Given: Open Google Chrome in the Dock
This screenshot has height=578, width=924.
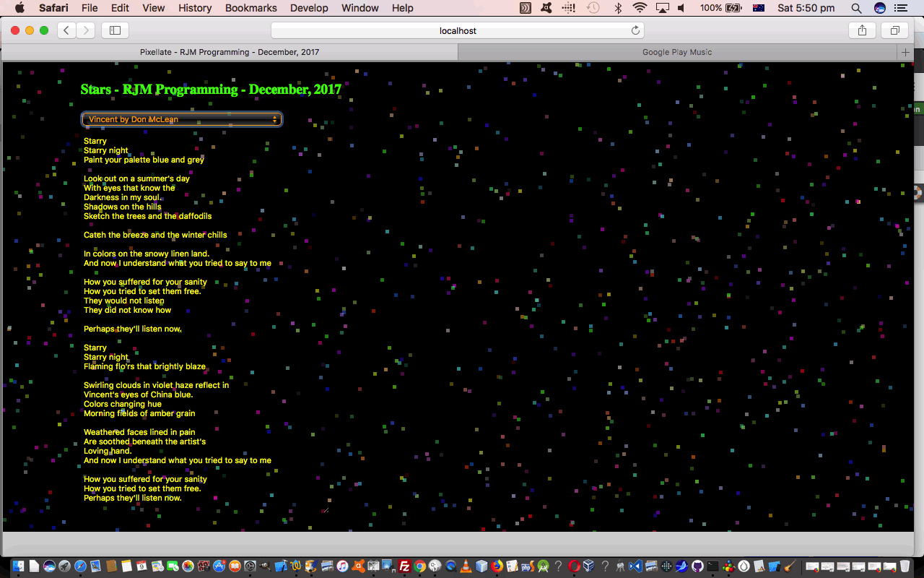Looking at the screenshot, I should pos(420,566).
